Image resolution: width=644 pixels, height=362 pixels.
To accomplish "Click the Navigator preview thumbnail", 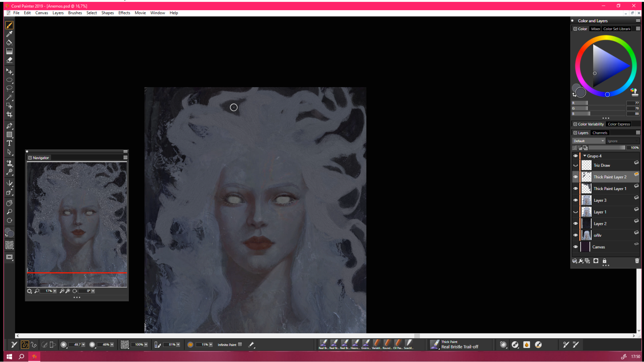I will [x=77, y=225].
